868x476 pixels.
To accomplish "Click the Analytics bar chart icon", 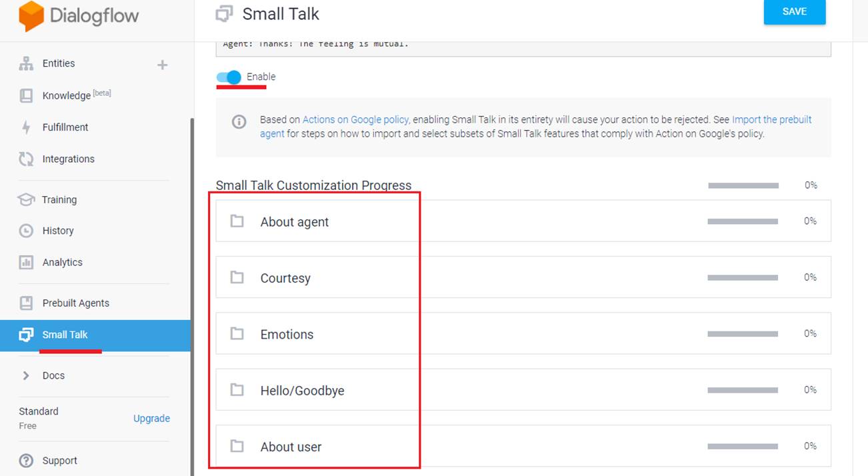I will [x=26, y=262].
